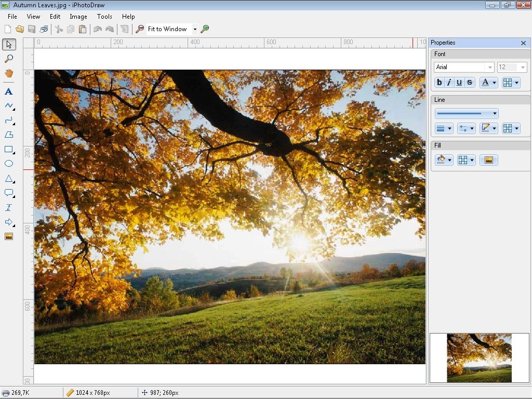
Task: Toggle strikethrough formatting
Action: 470,83
